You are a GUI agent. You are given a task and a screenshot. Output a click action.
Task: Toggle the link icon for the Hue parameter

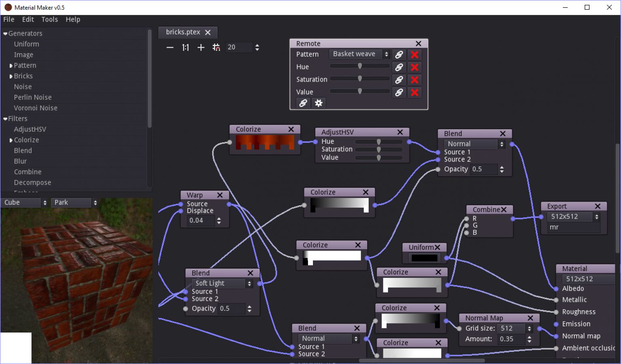pyautogui.click(x=399, y=67)
